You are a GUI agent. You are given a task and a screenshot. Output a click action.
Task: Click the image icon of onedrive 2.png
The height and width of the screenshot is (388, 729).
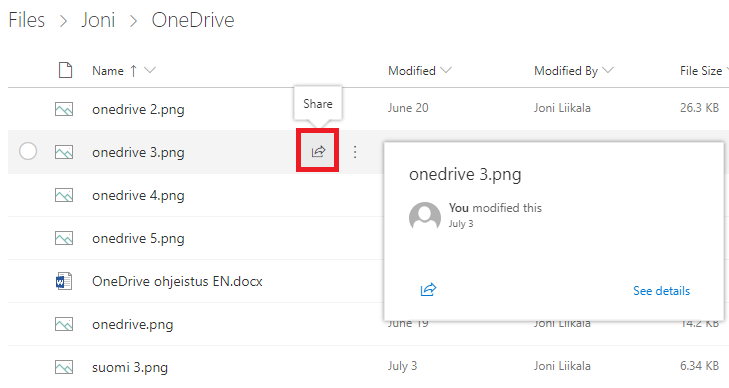click(x=64, y=109)
